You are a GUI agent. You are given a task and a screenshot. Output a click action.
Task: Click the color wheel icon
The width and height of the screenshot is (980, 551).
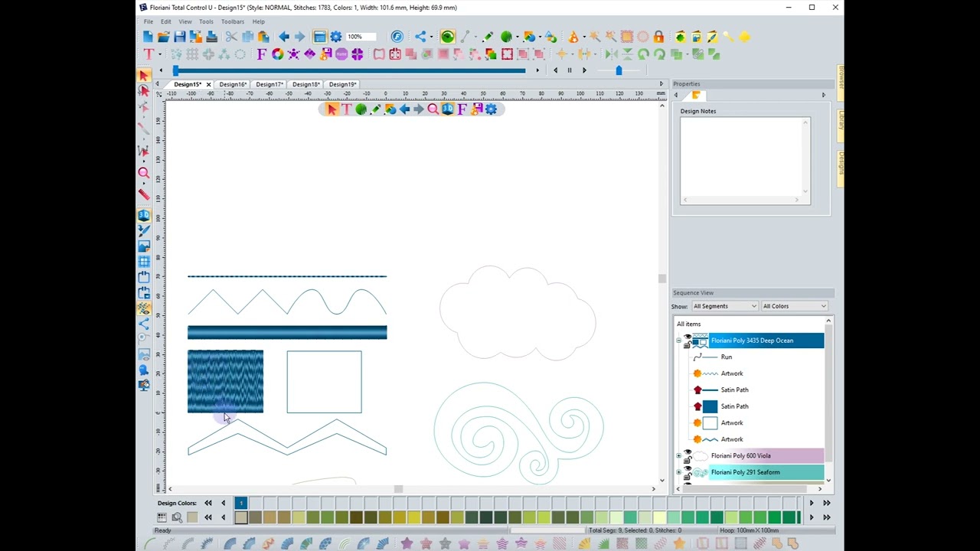(277, 54)
